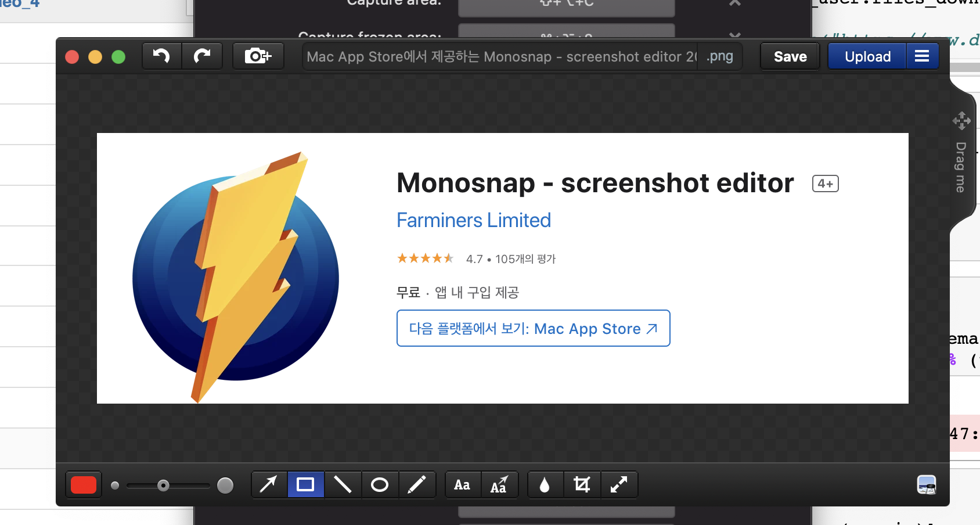Select the Text with arrow tool
The image size is (980, 525).
pos(499,485)
